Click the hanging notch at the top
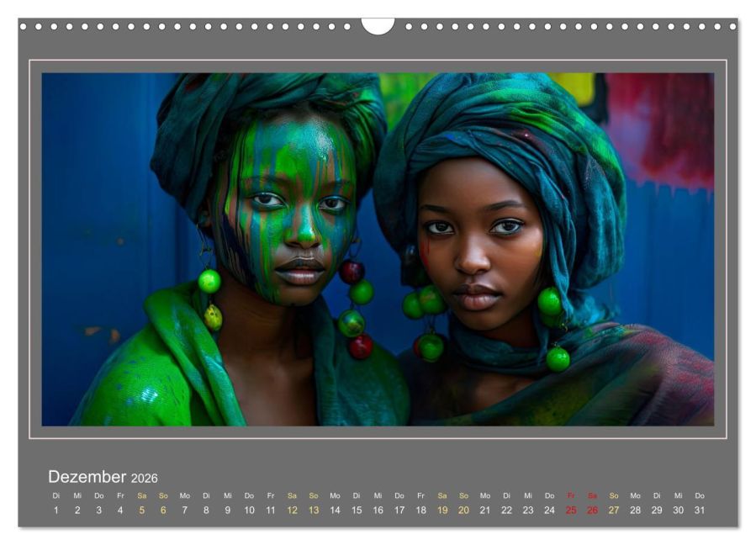 (x=378, y=26)
